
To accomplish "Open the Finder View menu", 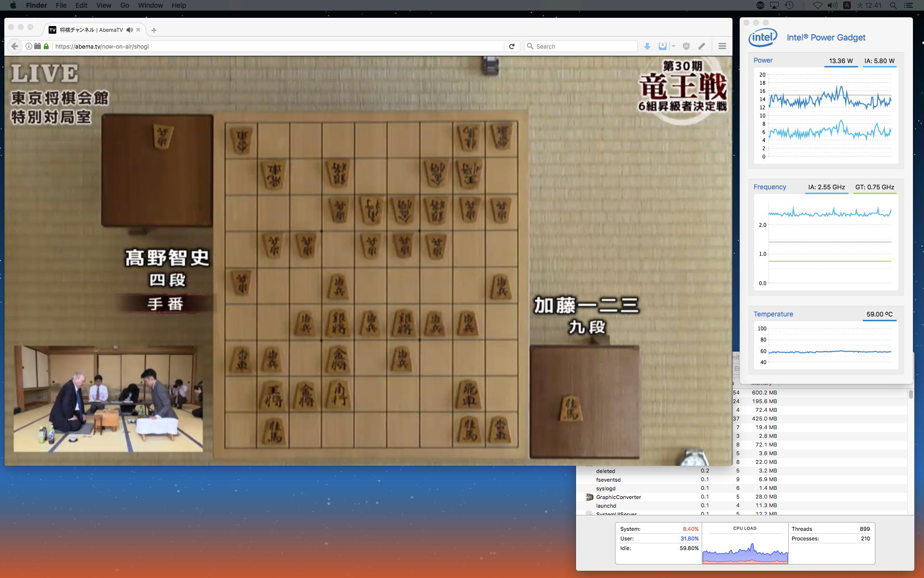I will [103, 5].
